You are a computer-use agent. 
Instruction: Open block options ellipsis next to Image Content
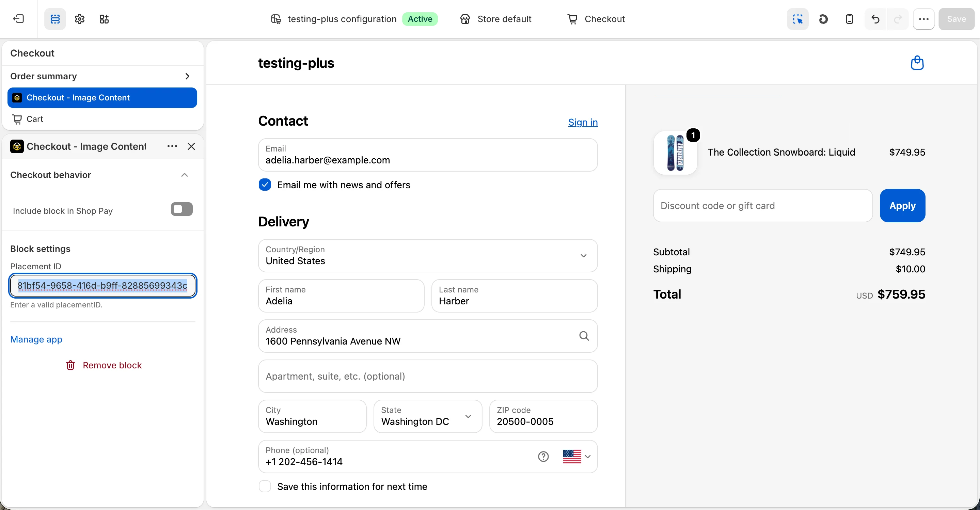pyautogui.click(x=172, y=146)
